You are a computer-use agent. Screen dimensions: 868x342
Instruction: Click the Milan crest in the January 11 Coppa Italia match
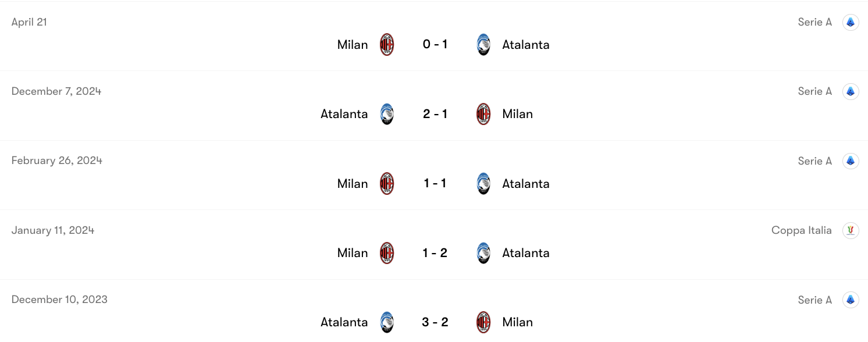tap(387, 252)
